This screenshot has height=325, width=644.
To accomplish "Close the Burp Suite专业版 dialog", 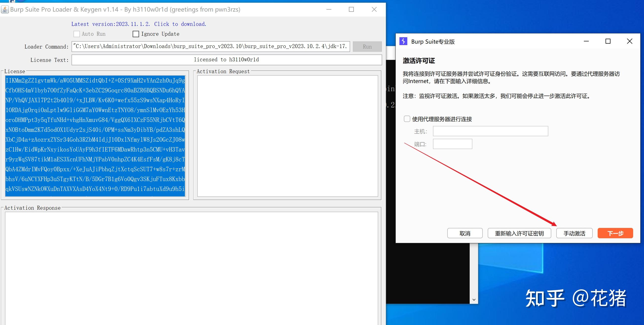I will (x=629, y=41).
